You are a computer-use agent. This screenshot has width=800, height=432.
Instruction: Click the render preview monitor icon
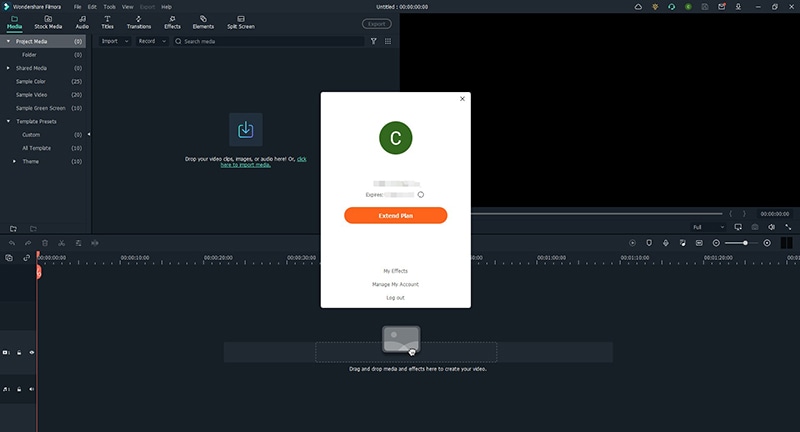tap(738, 227)
